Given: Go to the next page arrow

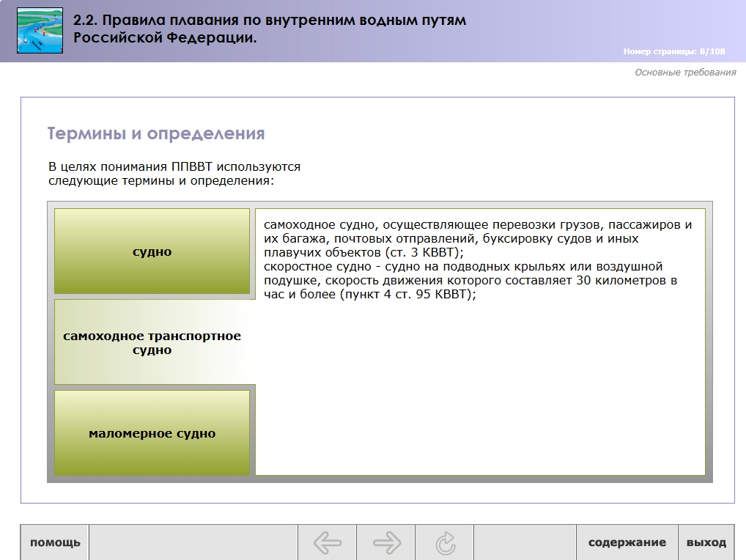Looking at the screenshot, I should (386, 542).
